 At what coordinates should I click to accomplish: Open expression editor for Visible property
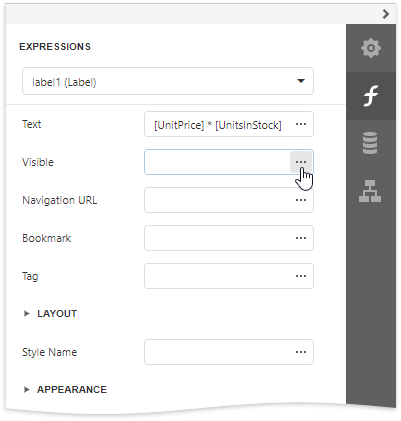[301, 162]
